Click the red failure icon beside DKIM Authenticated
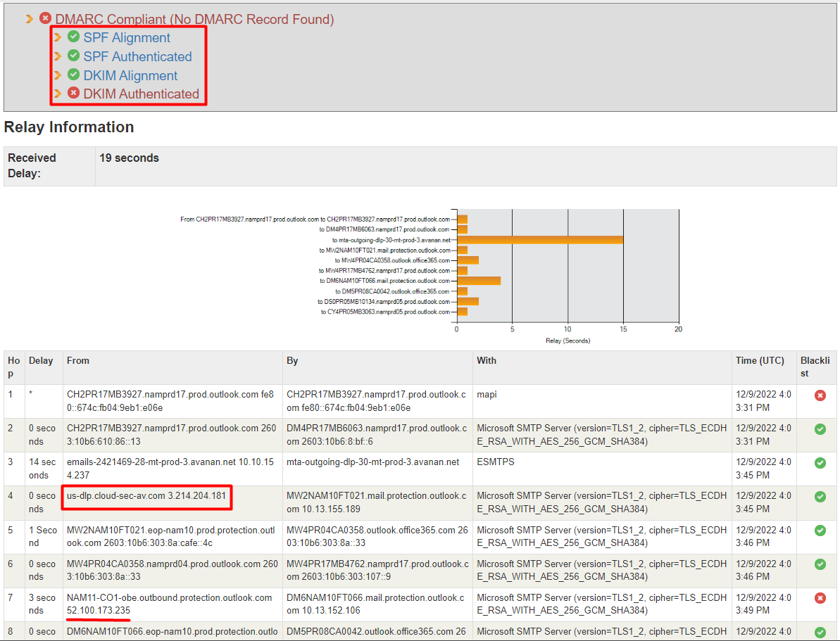Screen dimensions: 840x641 click(x=73, y=94)
